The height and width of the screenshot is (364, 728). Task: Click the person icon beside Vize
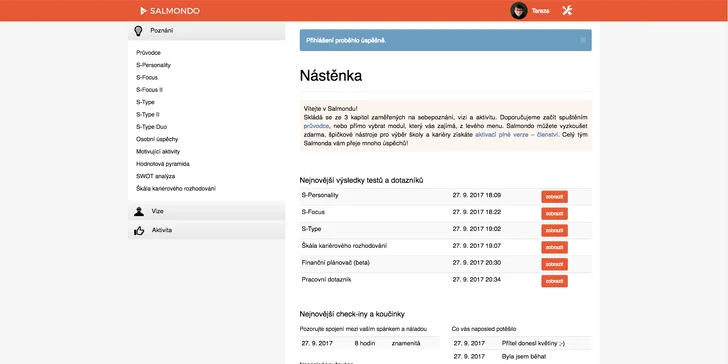(x=139, y=211)
